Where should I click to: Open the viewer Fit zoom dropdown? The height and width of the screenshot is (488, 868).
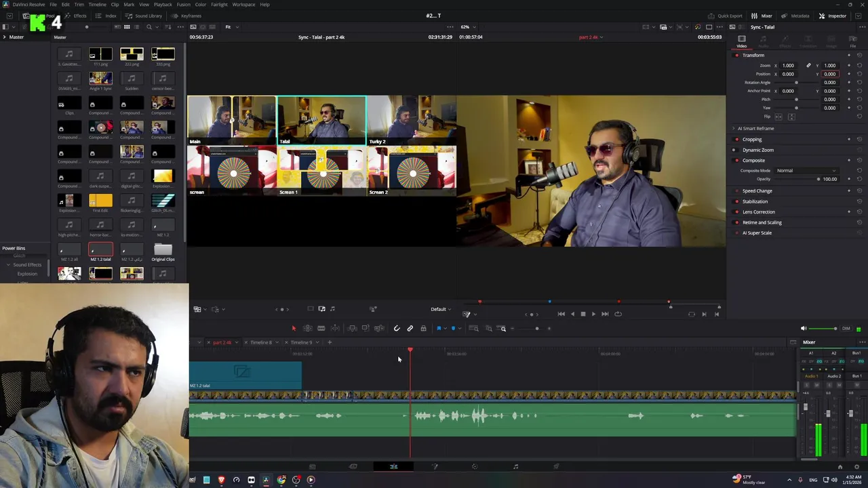(x=231, y=27)
